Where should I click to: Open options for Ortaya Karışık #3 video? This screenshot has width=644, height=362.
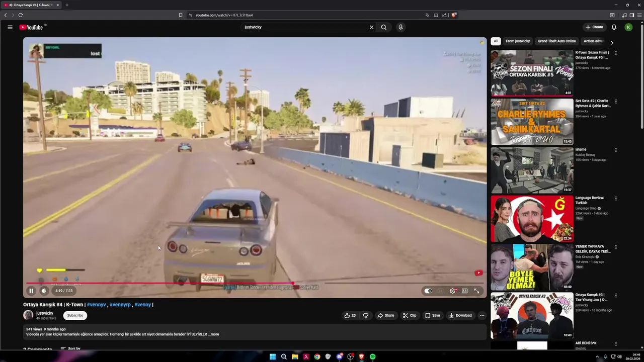click(616, 296)
